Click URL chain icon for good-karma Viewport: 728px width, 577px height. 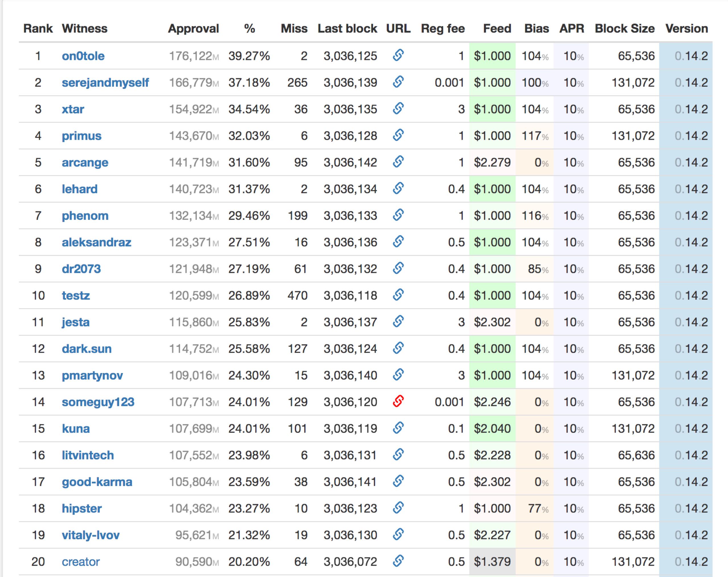pyautogui.click(x=398, y=481)
